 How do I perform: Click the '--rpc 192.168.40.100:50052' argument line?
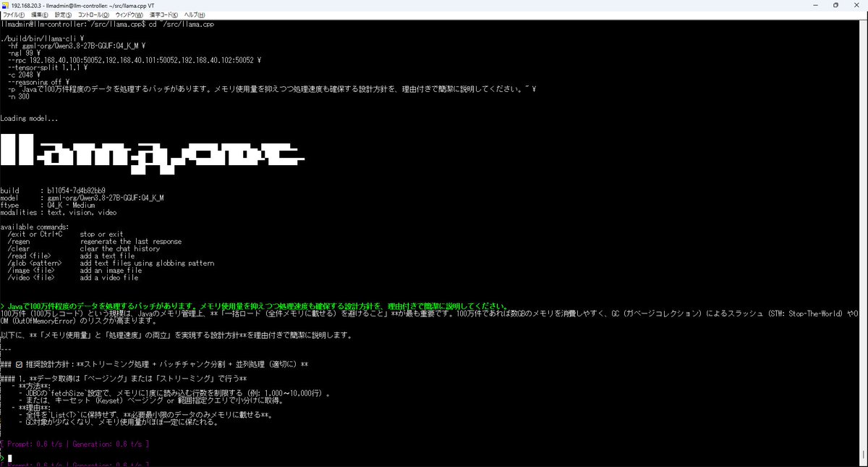pos(135,60)
